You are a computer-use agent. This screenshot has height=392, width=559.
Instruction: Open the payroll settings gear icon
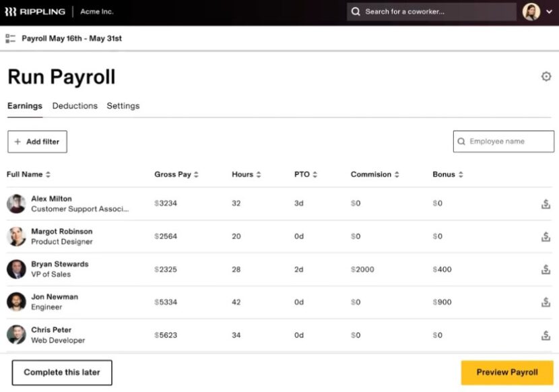[x=546, y=77]
